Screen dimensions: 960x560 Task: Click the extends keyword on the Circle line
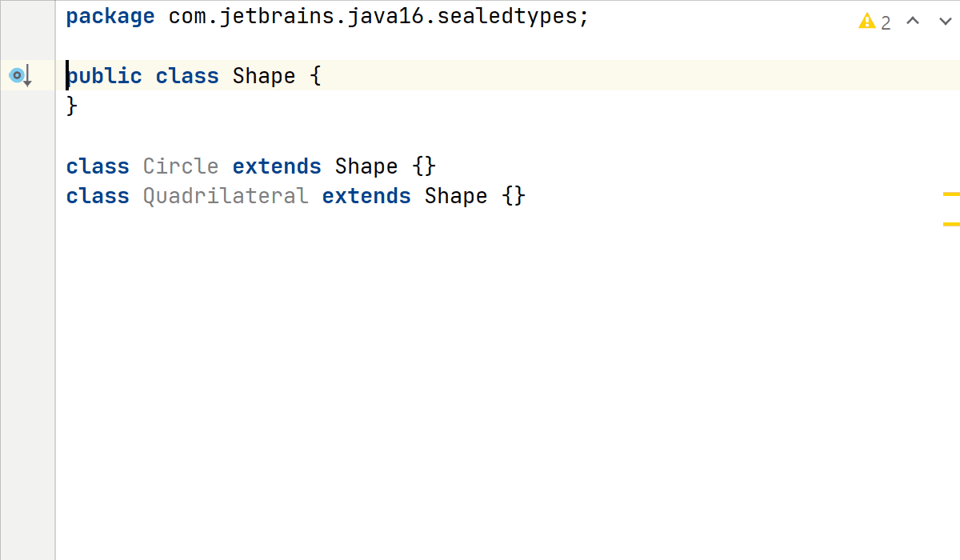pos(277,166)
